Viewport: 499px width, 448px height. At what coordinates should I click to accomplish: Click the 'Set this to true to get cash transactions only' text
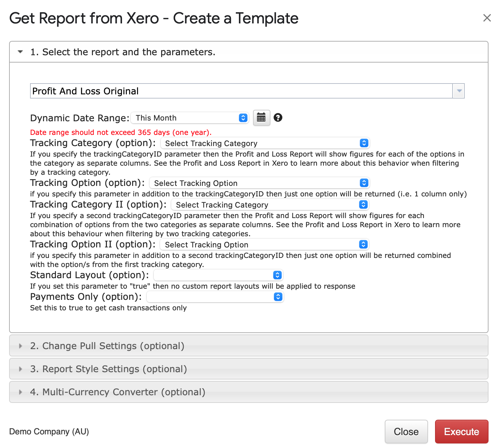tap(108, 308)
